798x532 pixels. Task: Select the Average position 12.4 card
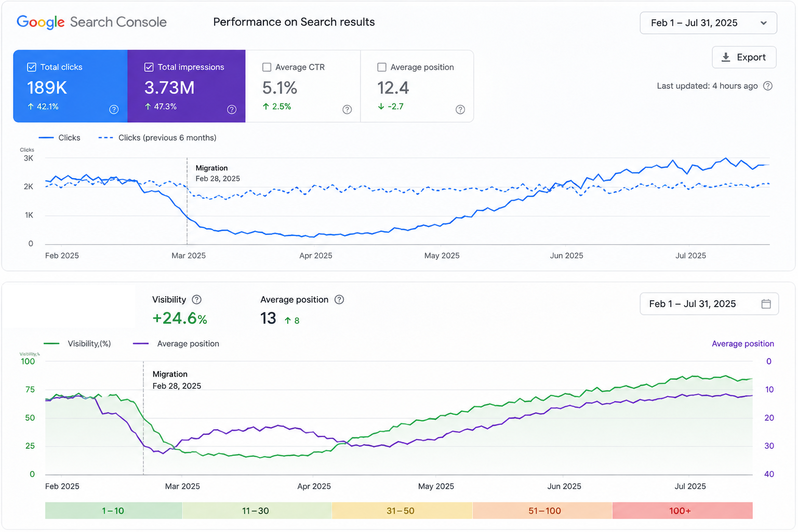pos(417,86)
